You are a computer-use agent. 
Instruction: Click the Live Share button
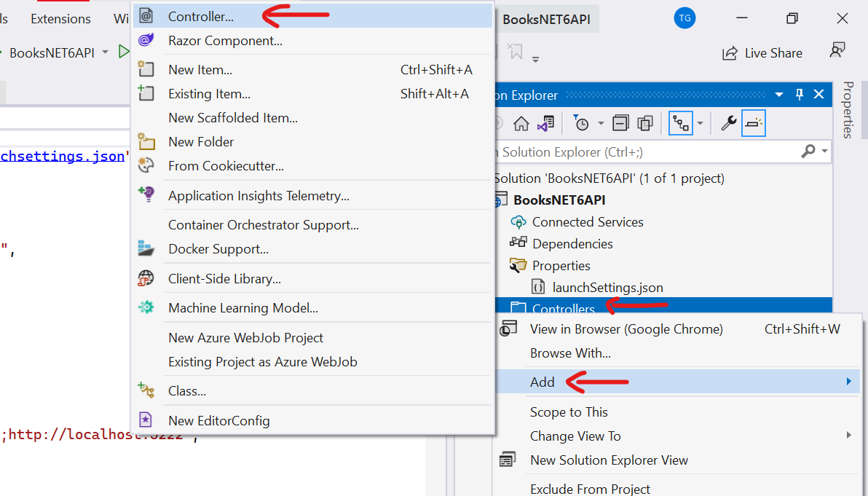pos(762,52)
